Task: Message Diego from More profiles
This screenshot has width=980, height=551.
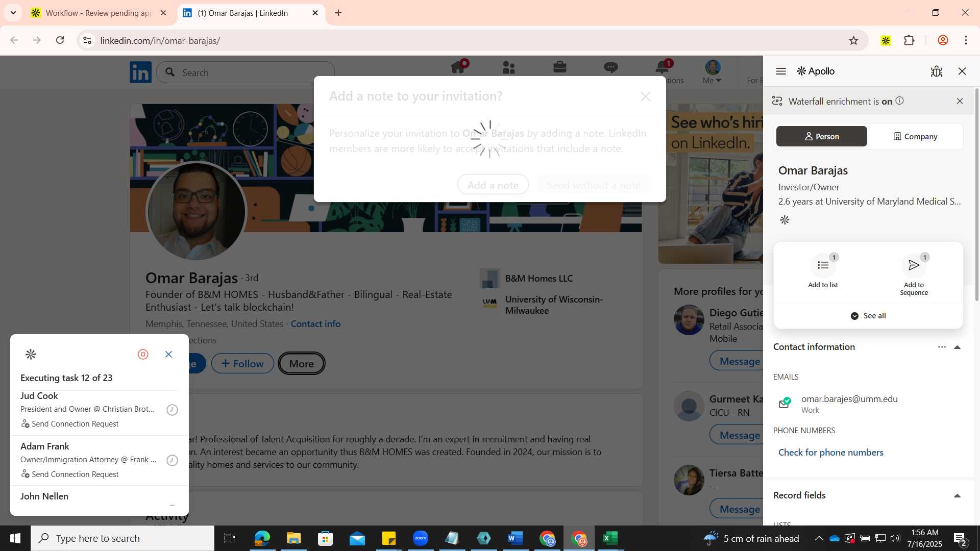Action: 736,361
